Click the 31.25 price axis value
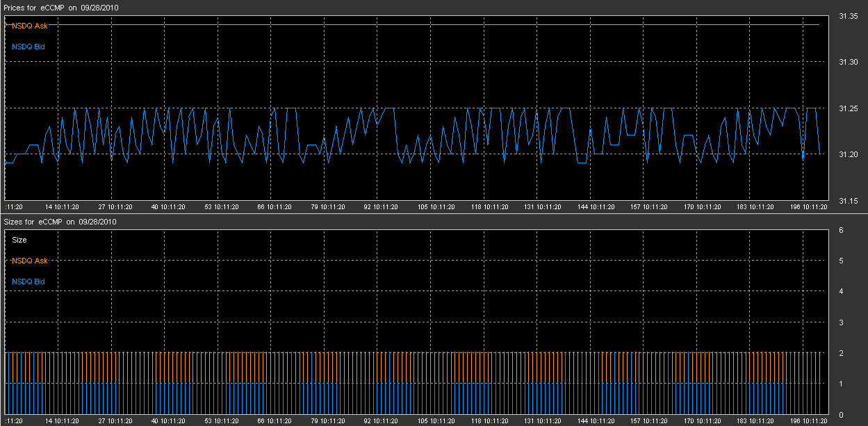868x426 pixels. coord(847,108)
